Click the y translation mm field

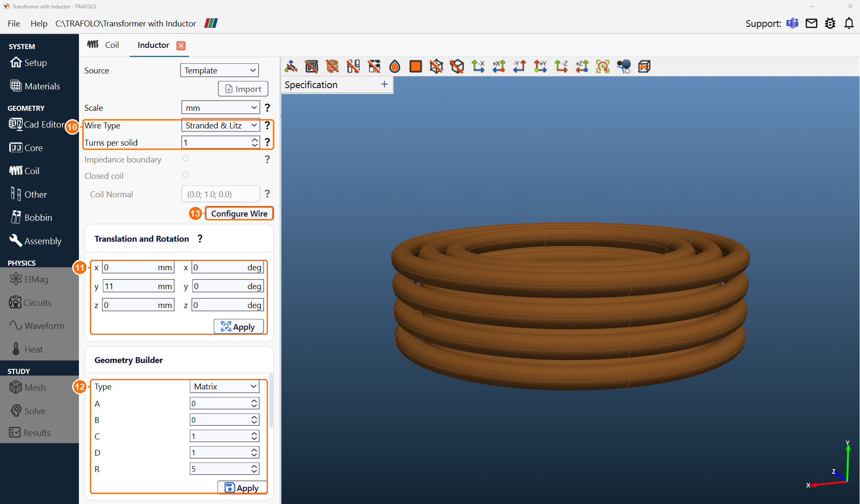pos(138,286)
